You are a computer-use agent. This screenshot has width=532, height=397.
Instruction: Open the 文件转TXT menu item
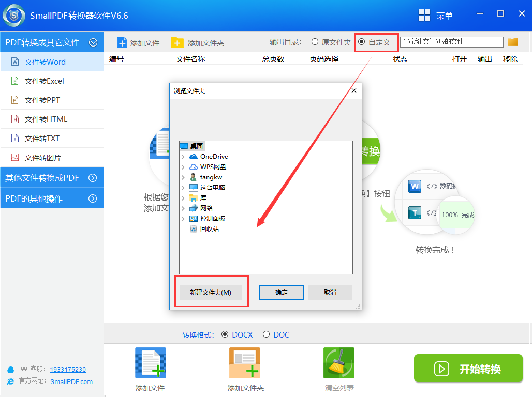[x=52, y=138]
